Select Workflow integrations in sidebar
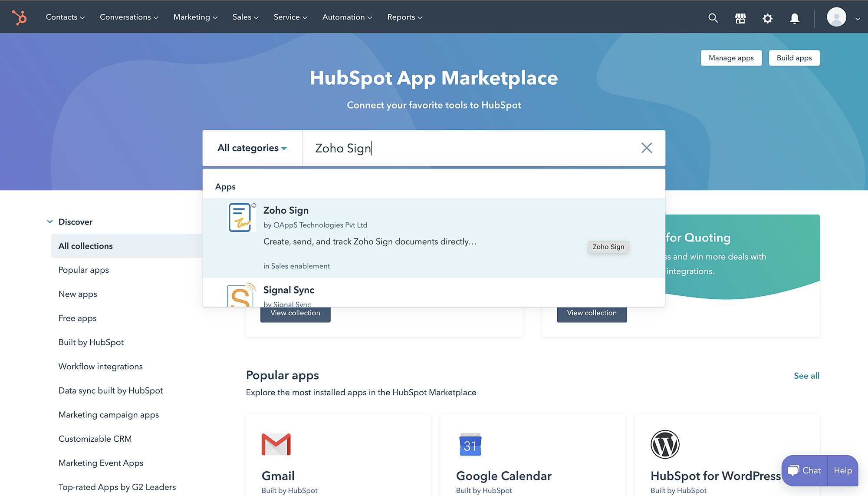The image size is (868, 496). [x=101, y=367]
